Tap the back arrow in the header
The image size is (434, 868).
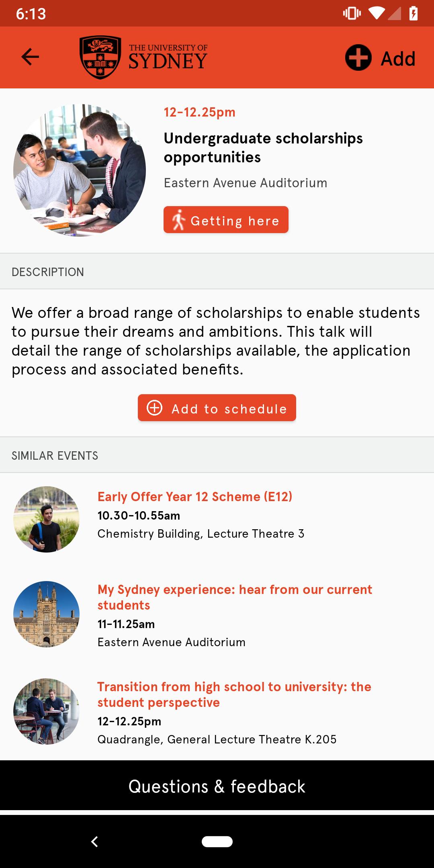tap(30, 57)
